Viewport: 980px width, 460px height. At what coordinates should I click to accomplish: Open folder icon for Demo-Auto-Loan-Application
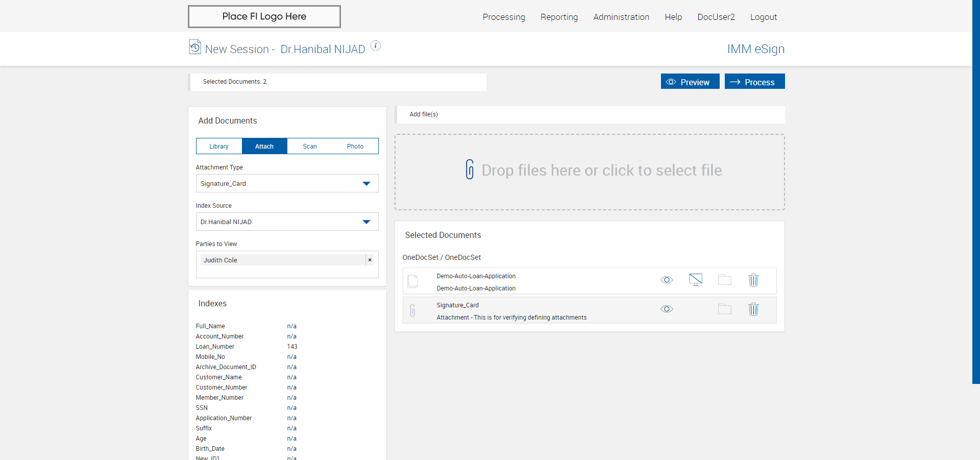[724, 280]
